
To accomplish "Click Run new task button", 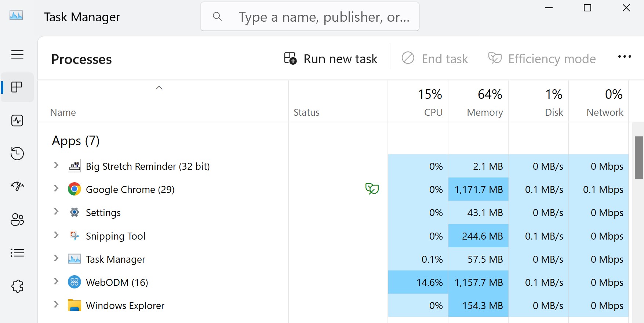I will click(331, 59).
